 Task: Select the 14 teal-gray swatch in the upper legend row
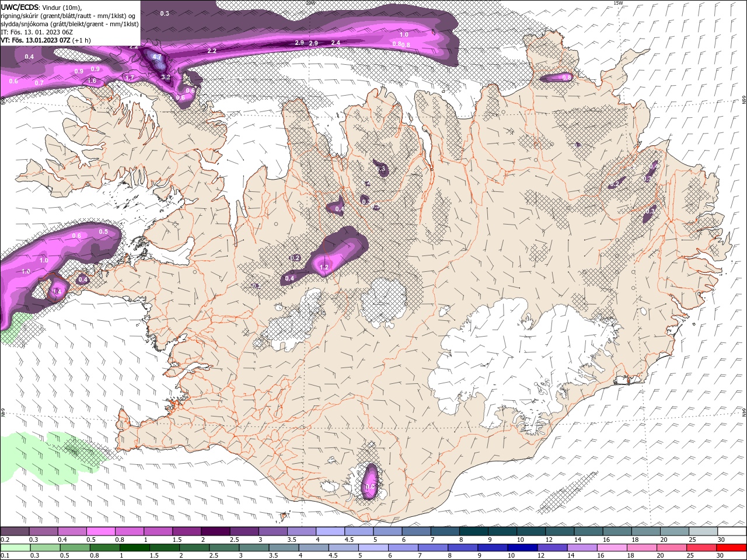point(588,531)
